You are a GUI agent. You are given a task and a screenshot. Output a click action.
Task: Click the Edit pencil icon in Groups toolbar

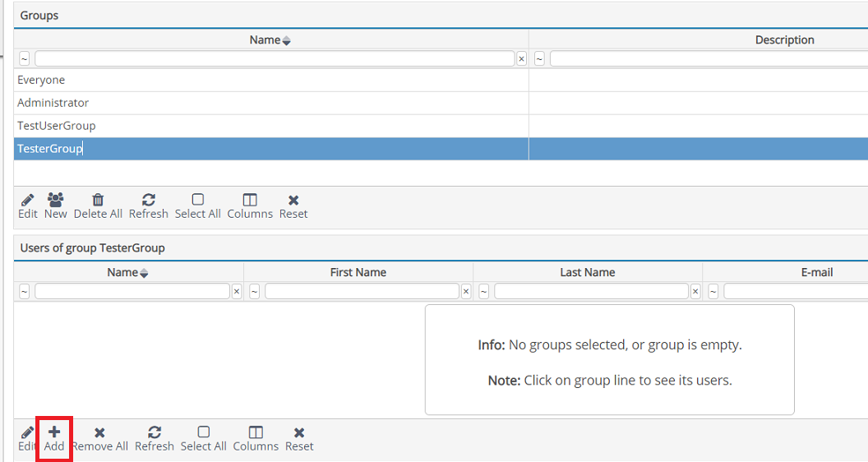pyautogui.click(x=28, y=200)
